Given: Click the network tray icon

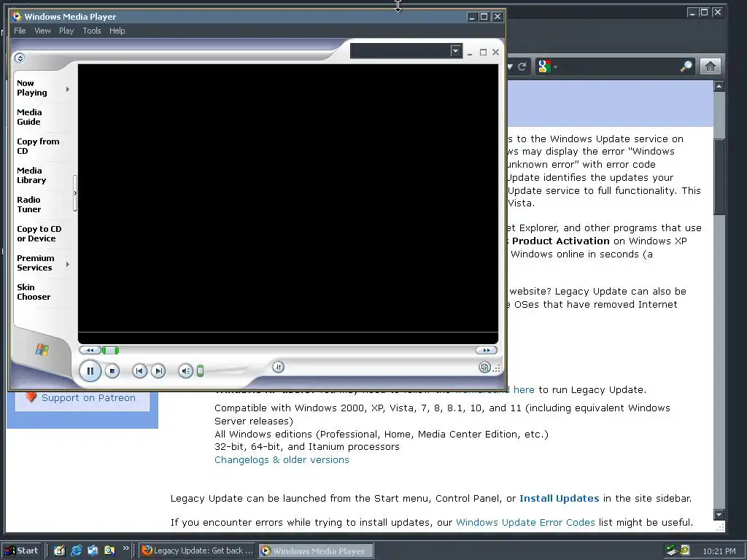Looking at the screenshot, I should (x=672, y=551).
